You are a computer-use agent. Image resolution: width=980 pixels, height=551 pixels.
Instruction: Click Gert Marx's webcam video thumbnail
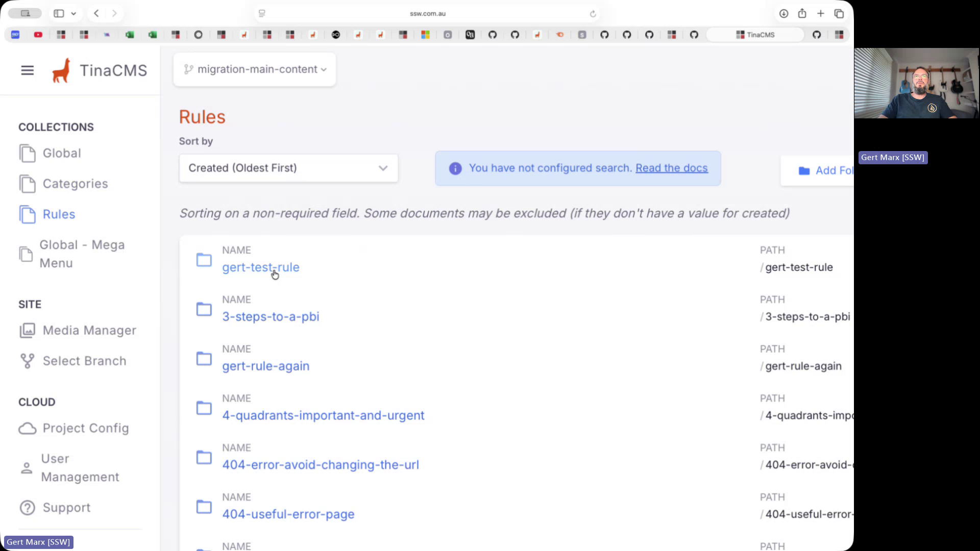pyautogui.click(x=916, y=83)
